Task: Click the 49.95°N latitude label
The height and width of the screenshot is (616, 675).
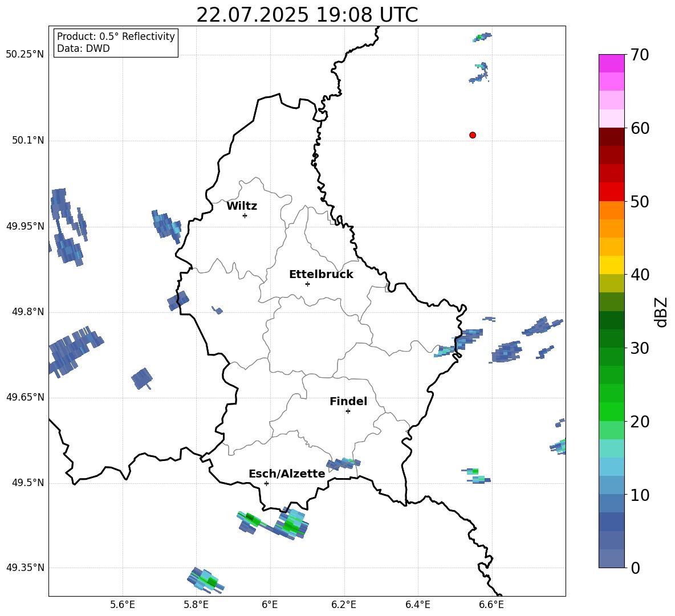Action: click(x=25, y=226)
